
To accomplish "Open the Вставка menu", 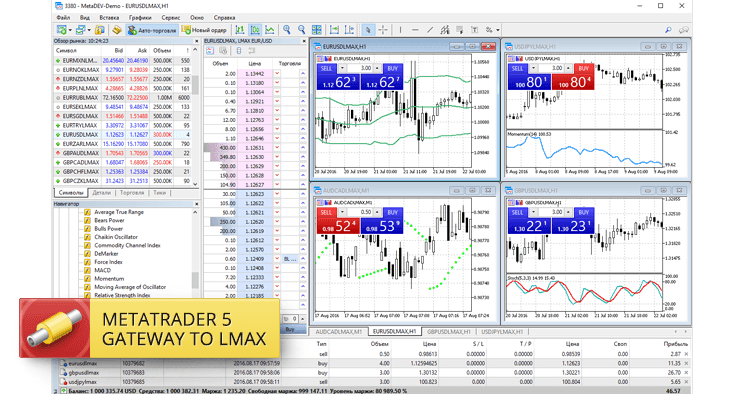I will 109,18.
